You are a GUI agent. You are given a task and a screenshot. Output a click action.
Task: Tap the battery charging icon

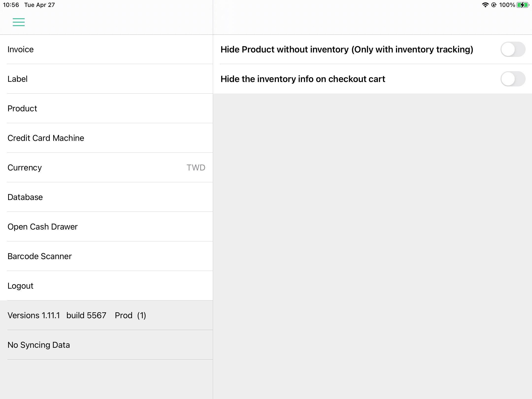(522, 5)
